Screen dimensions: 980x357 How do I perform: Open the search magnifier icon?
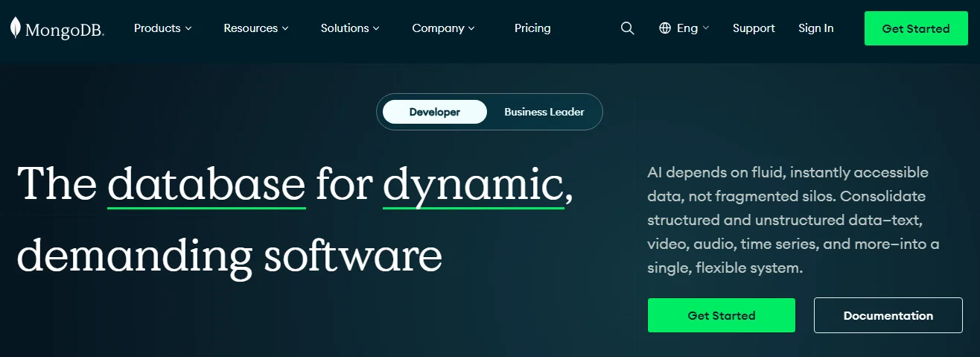pyautogui.click(x=628, y=28)
